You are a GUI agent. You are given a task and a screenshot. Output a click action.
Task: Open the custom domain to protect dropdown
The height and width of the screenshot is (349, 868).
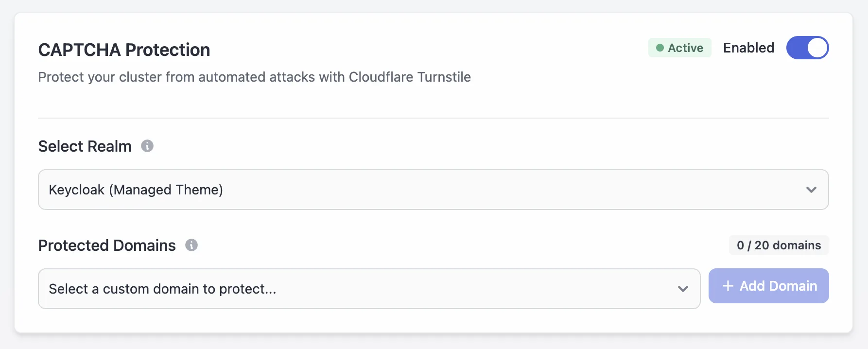(369, 289)
